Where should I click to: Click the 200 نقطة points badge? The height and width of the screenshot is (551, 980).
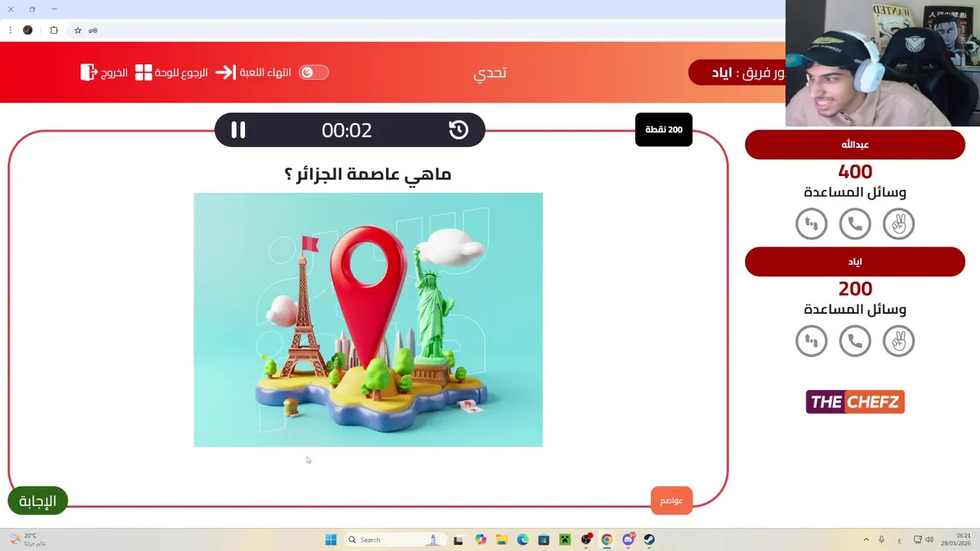664,129
